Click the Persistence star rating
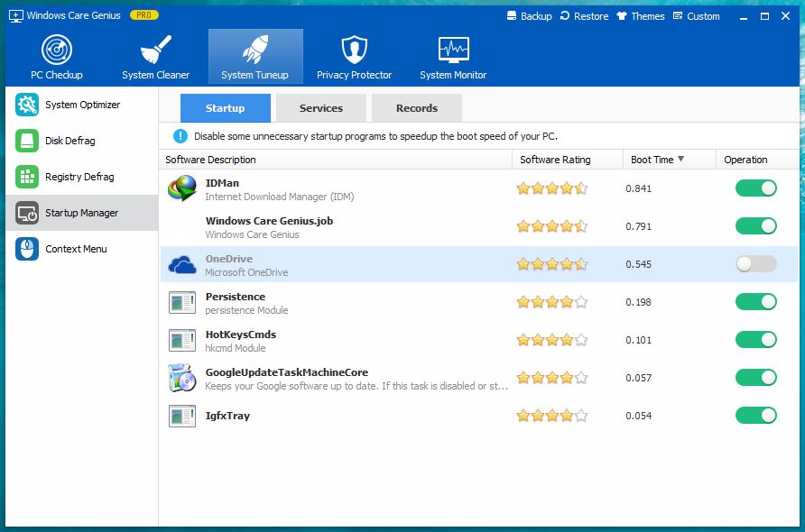The height and width of the screenshot is (532, 805). [x=552, y=302]
